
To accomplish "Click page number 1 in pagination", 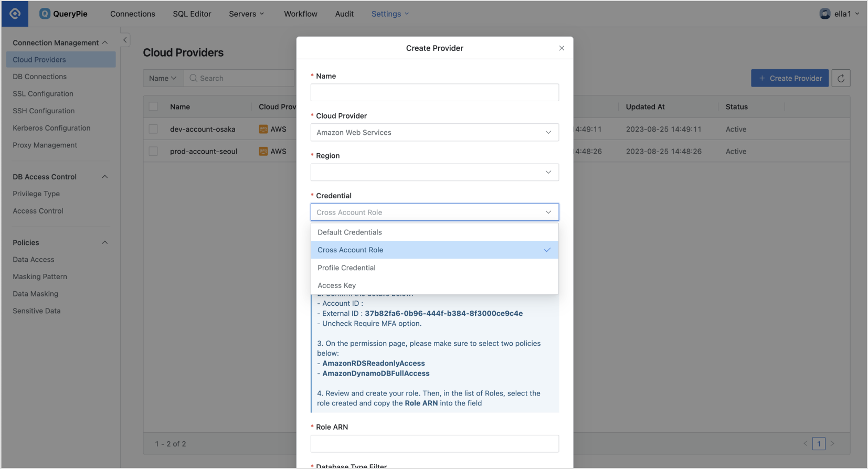I will [819, 443].
